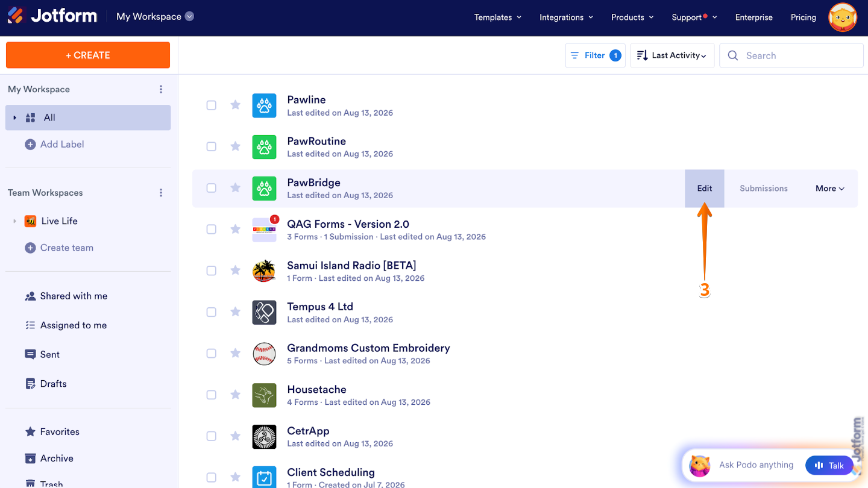Click the PawBridge green paw icon
Viewport: 868px width, 488px height.
[264, 189]
